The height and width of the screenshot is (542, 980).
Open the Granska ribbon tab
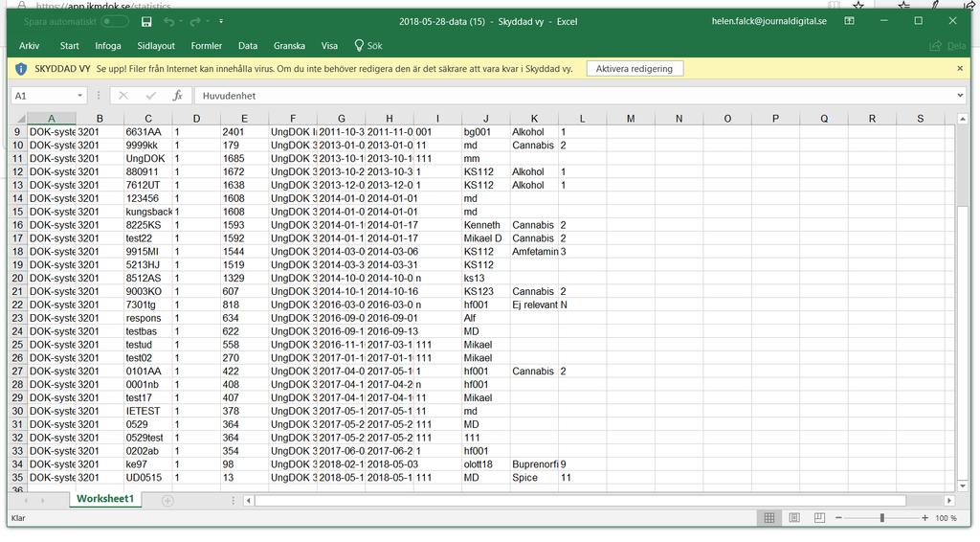[289, 46]
